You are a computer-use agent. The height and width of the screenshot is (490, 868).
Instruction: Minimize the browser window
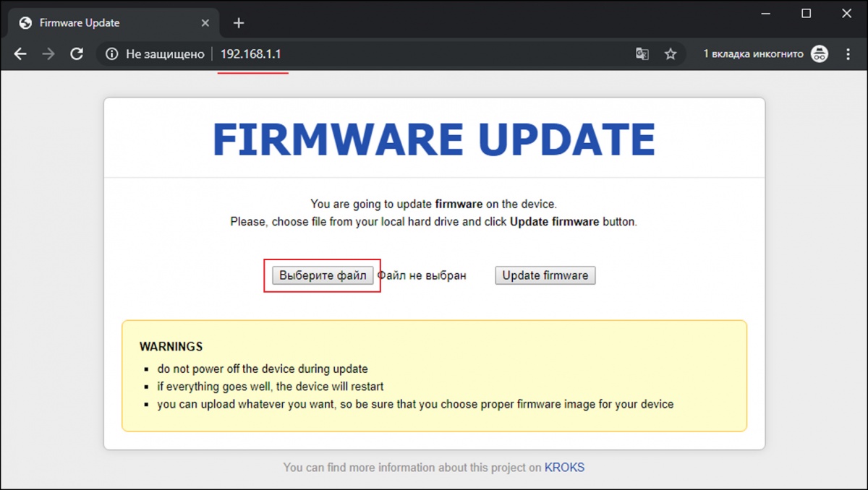coord(766,13)
